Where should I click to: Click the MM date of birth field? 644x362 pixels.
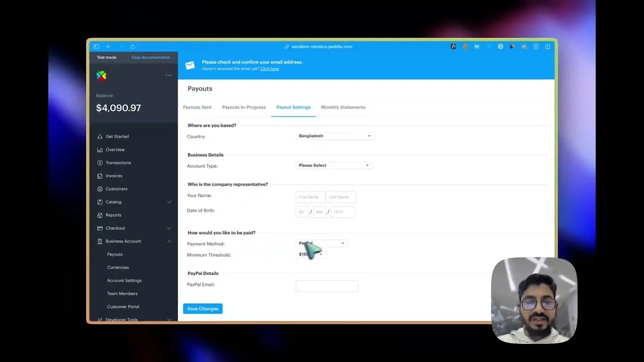tap(319, 212)
